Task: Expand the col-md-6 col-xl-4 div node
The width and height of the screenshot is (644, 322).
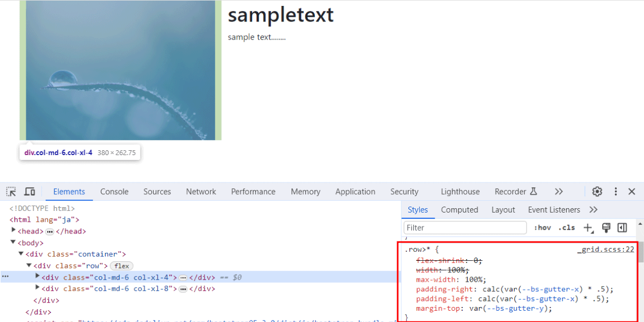Action: [38, 277]
